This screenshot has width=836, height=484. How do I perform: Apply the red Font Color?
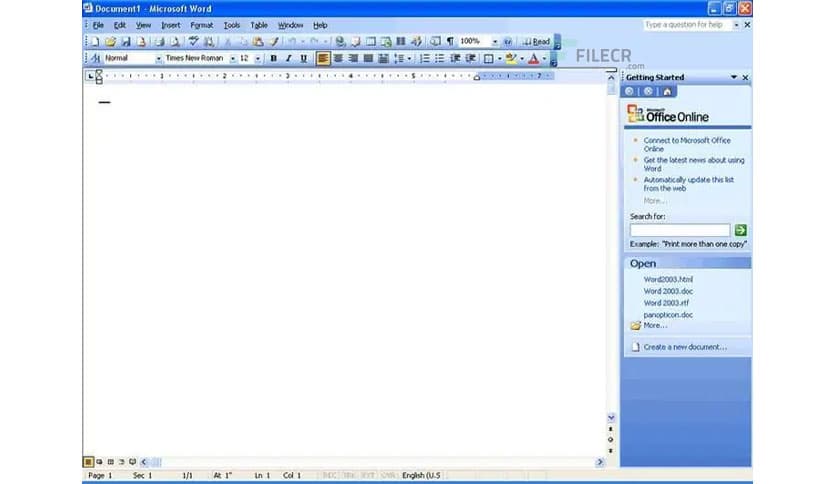(534, 59)
